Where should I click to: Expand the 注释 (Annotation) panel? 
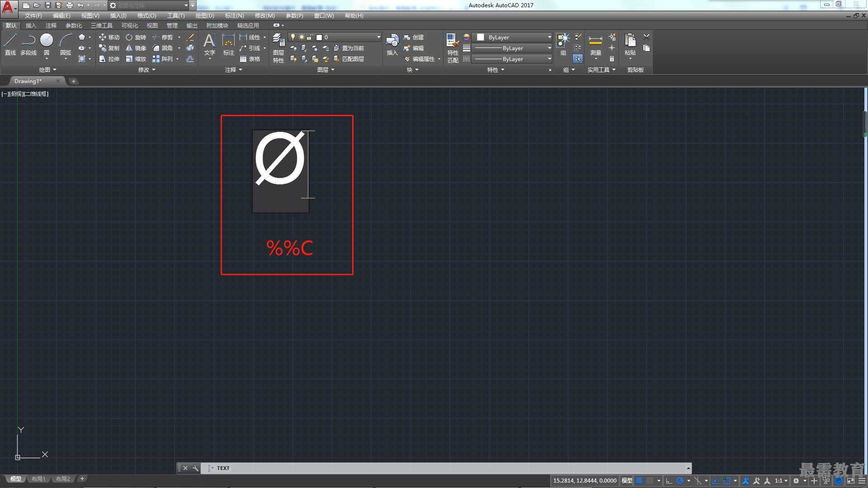pyautogui.click(x=234, y=70)
